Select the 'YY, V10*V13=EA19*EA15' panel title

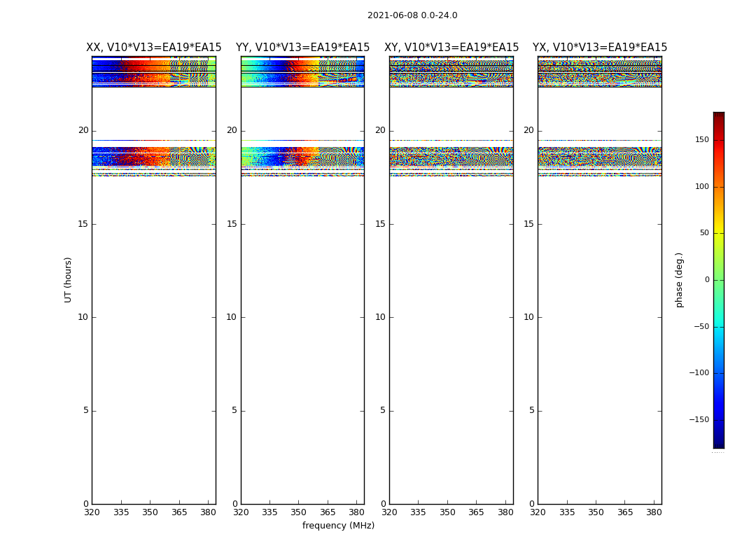tap(303, 48)
